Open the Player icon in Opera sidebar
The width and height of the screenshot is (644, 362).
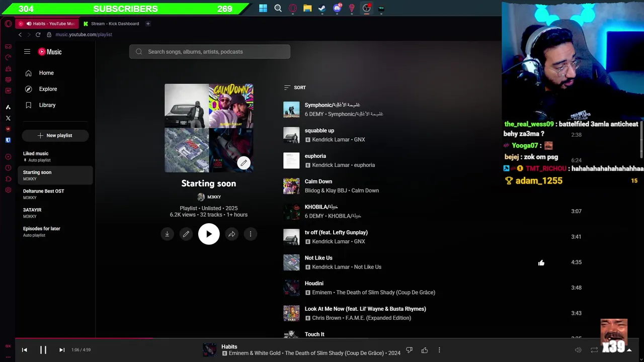[x=8, y=157]
